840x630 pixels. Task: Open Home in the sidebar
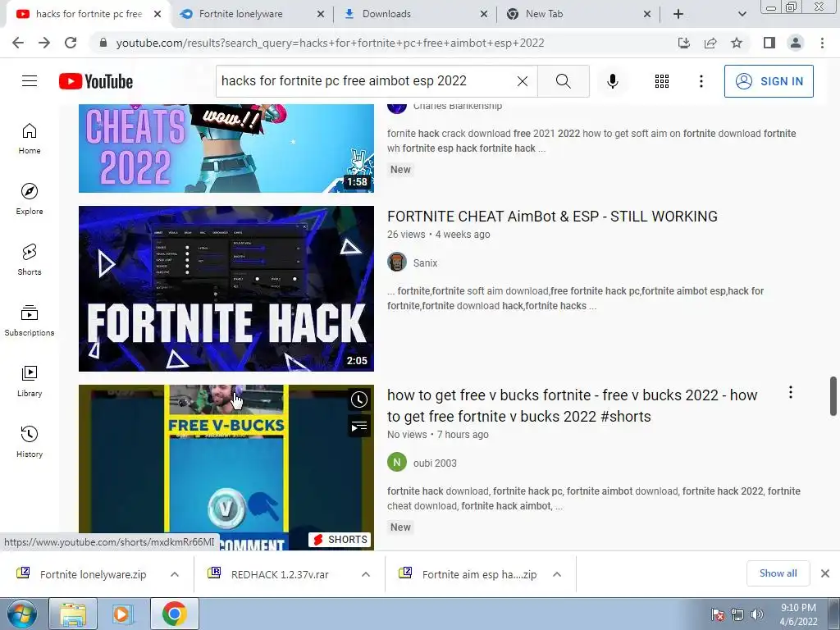click(30, 139)
